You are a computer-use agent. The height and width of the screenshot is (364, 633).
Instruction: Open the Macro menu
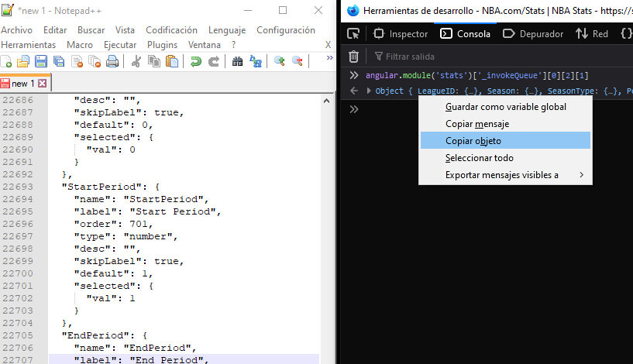80,45
